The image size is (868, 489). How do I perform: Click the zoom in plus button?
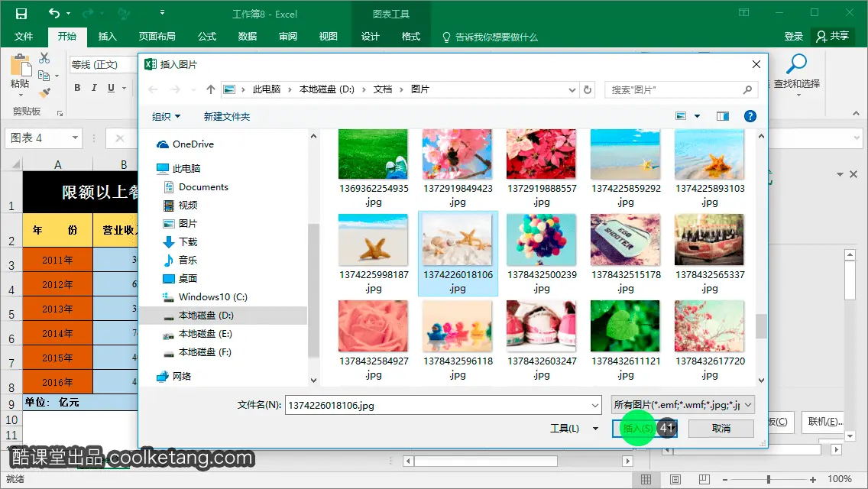coord(813,480)
